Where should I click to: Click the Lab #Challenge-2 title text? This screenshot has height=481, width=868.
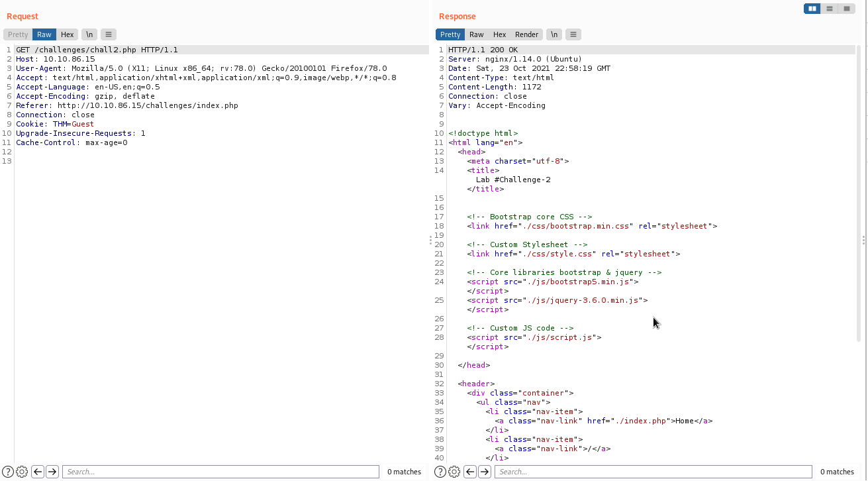(513, 180)
